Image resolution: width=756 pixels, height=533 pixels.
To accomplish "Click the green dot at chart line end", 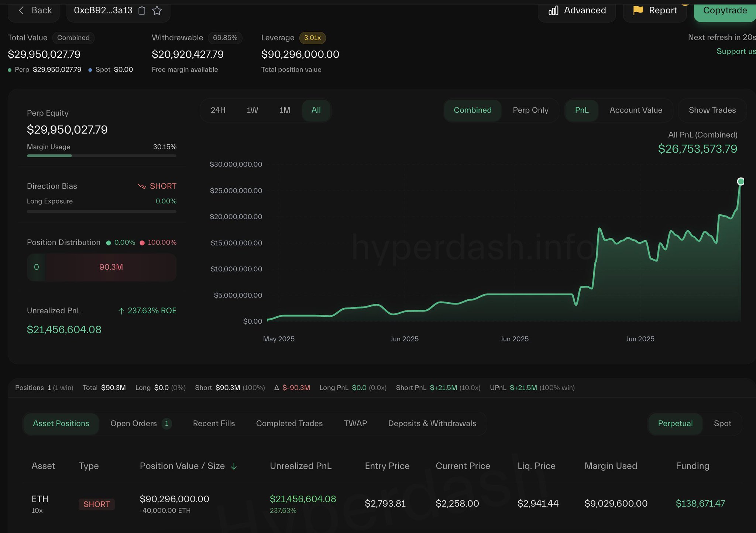I will click(740, 181).
